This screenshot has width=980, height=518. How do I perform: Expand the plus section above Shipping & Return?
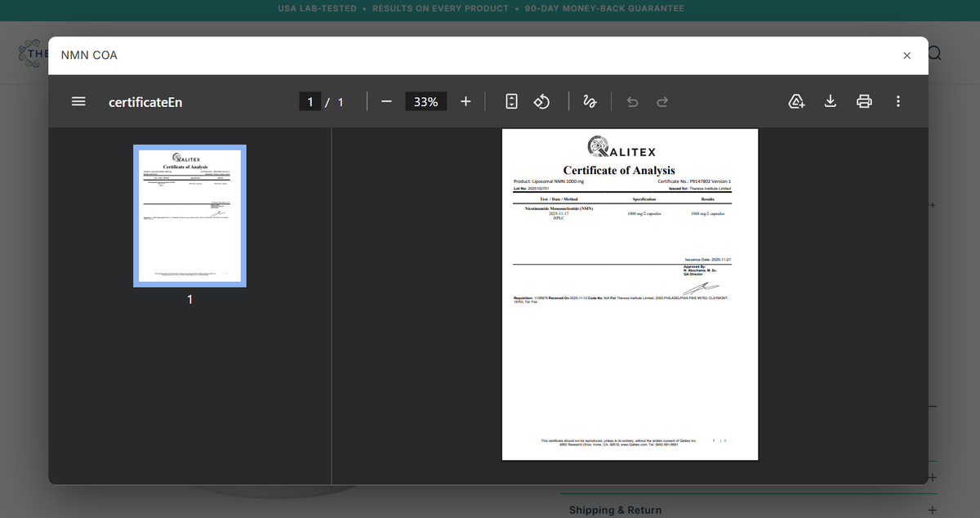point(932,477)
